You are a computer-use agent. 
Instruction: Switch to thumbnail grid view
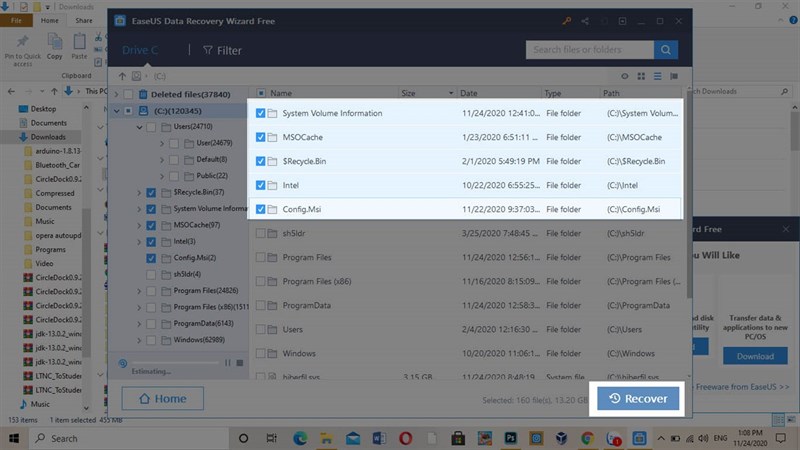point(643,76)
